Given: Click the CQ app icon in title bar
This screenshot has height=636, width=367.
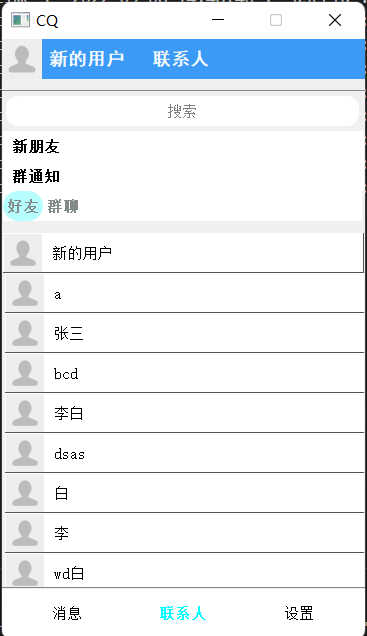Looking at the screenshot, I should (x=20, y=19).
